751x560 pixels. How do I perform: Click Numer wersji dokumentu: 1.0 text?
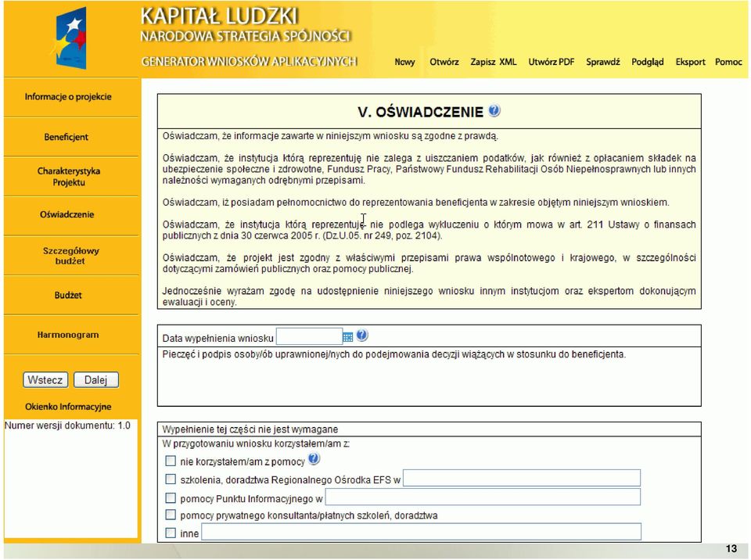67,425
